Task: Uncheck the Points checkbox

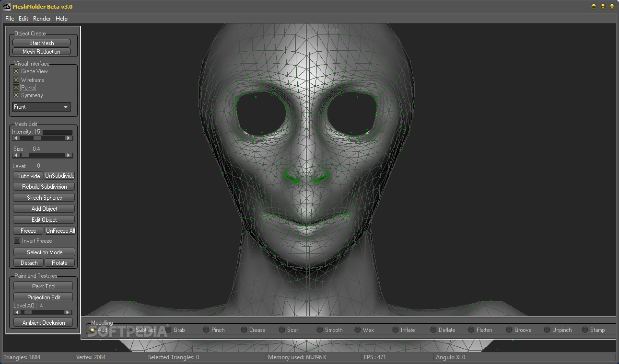Action: pyautogui.click(x=16, y=88)
